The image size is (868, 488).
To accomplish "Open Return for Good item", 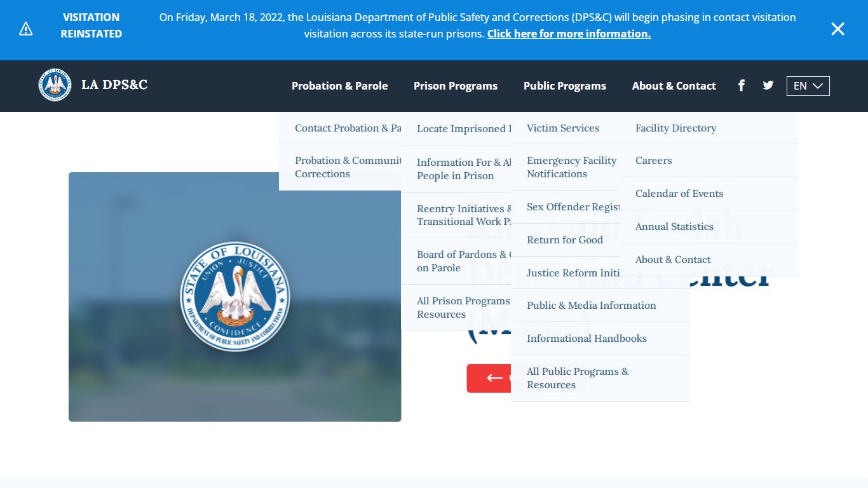I will (565, 240).
